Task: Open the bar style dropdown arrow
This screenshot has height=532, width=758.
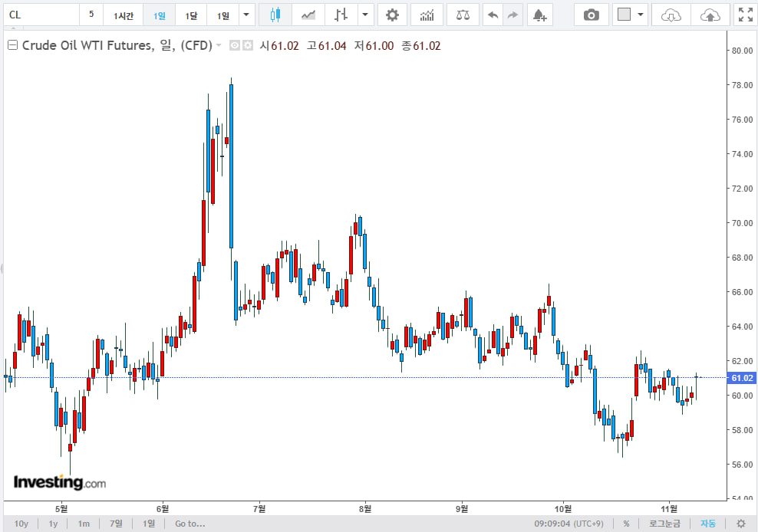Action: pos(365,15)
